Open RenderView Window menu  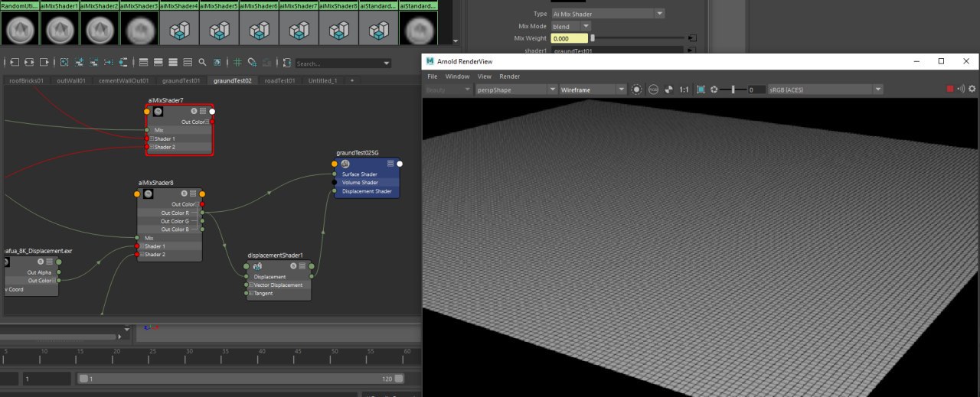pos(457,76)
